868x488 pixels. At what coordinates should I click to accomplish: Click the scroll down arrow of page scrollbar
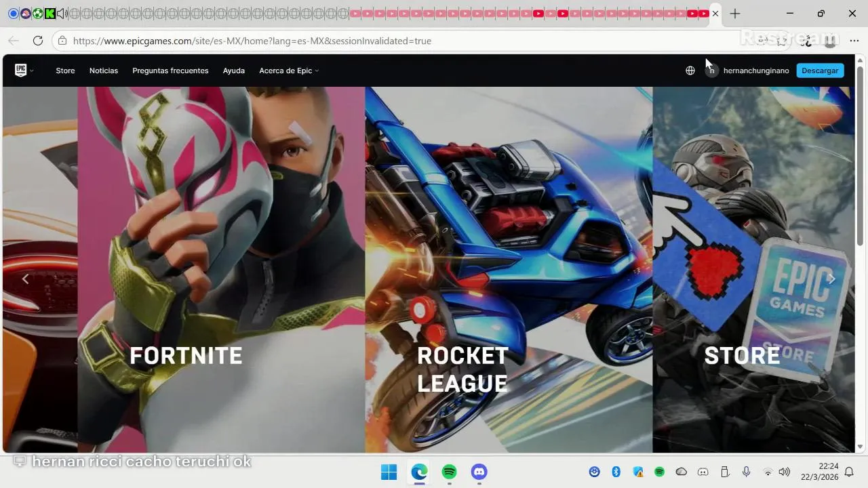[x=861, y=447]
